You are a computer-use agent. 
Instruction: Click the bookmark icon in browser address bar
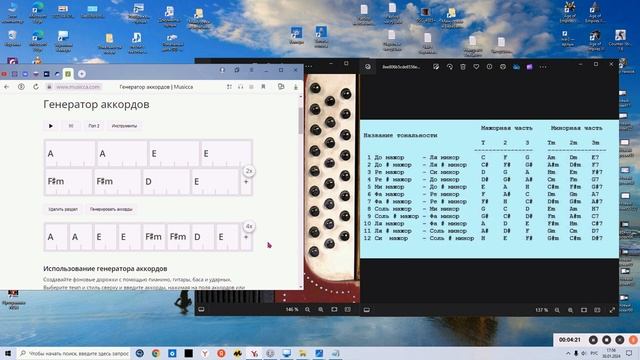click(x=263, y=87)
